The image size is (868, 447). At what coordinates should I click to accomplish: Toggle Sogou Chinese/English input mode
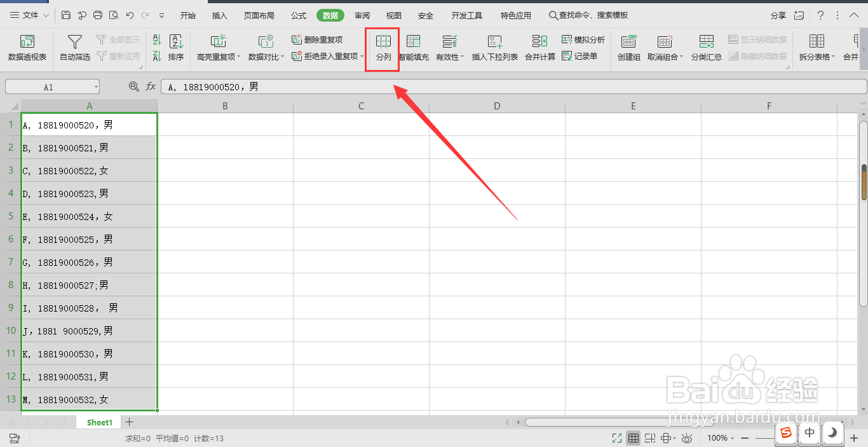tap(810, 433)
